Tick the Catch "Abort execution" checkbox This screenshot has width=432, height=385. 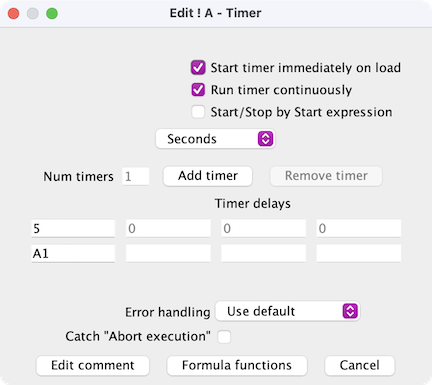click(x=224, y=337)
